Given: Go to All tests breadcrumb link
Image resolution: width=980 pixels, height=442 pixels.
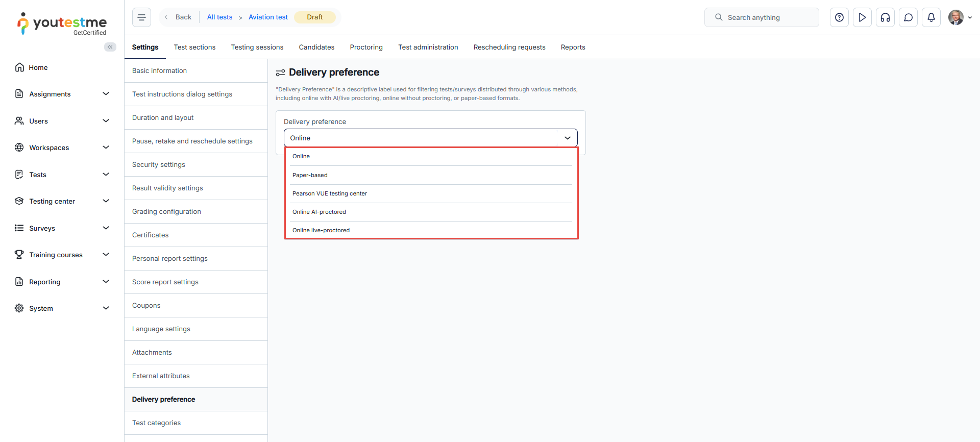Looking at the screenshot, I should tap(219, 17).
